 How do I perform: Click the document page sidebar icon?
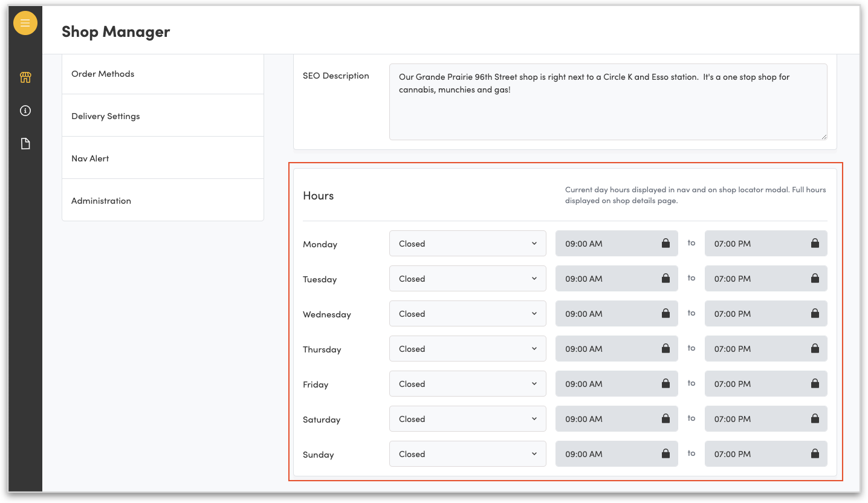pyautogui.click(x=25, y=144)
